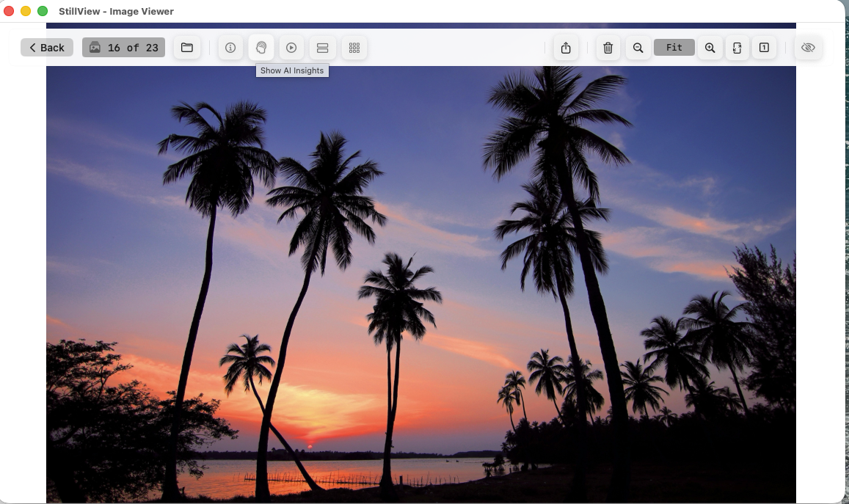Open the folder browser icon
This screenshot has width=849, height=504.
[187, 48]
